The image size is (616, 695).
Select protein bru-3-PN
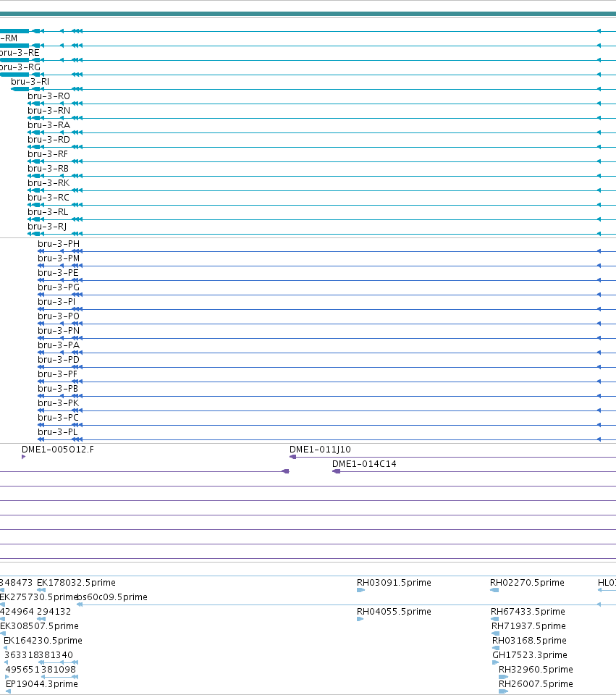(59, 331)
